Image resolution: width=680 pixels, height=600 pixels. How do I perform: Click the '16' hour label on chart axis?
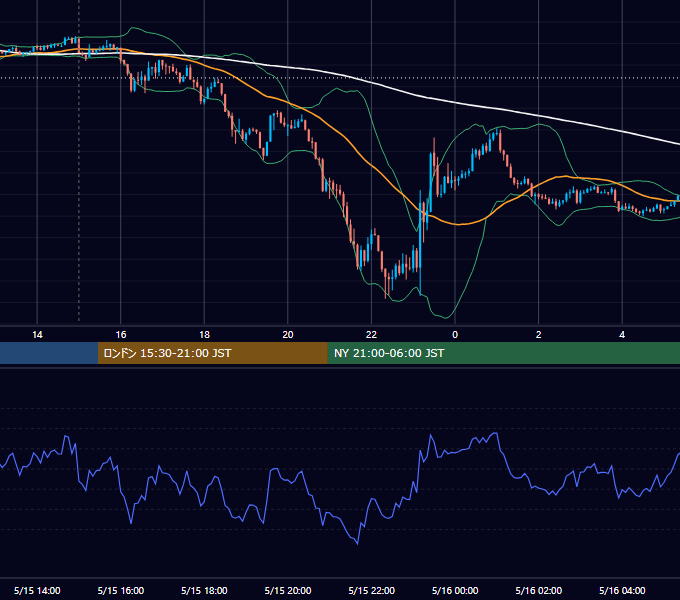click(121, 335)
